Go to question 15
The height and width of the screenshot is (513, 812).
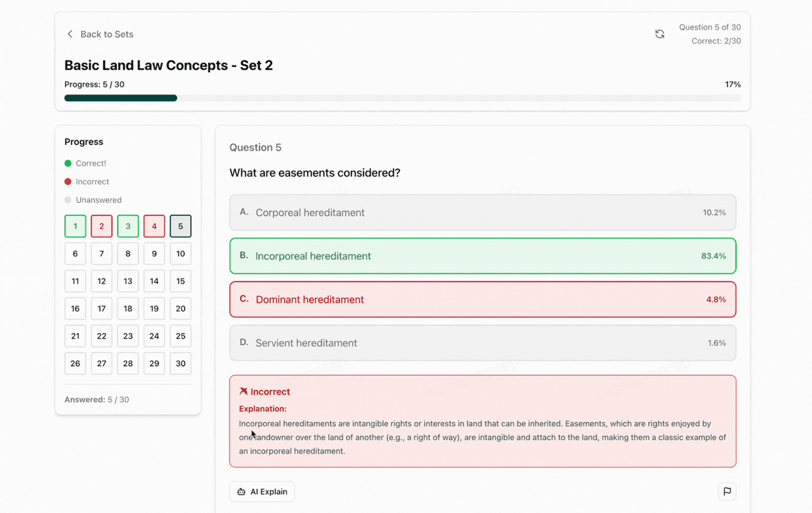click(x=180, y=281)
